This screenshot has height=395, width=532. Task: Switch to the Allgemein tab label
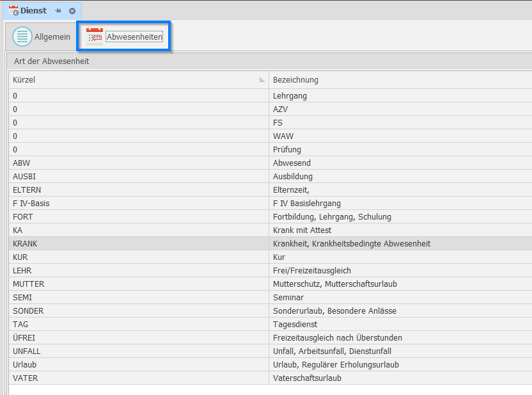pyautogui.click(x=52, y=37)
